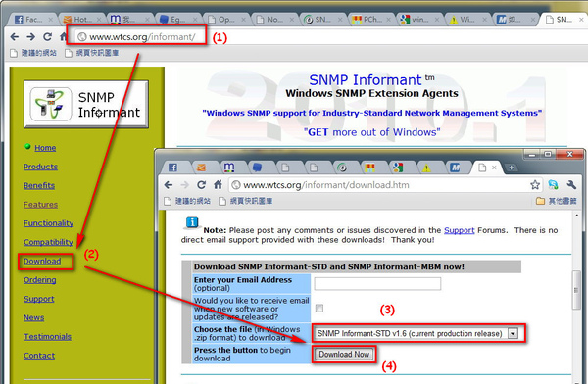
Task: Go back in the rear browser window
Action: click(x=15, y=37)
